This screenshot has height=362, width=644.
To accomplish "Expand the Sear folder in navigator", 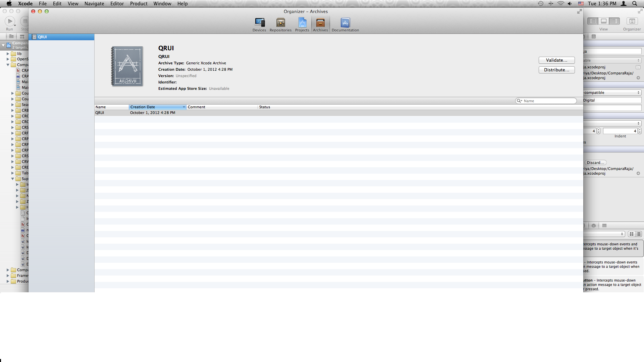I will coord(12,105).
